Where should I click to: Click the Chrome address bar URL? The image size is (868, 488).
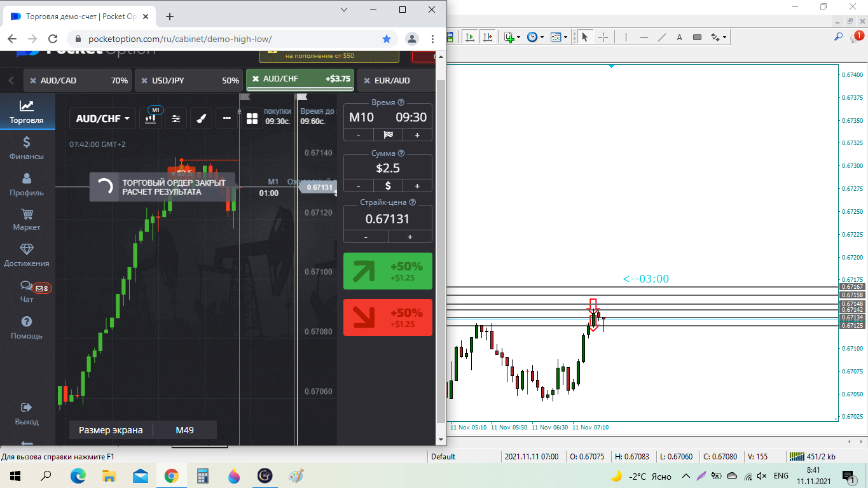click(x=180, y=39)
